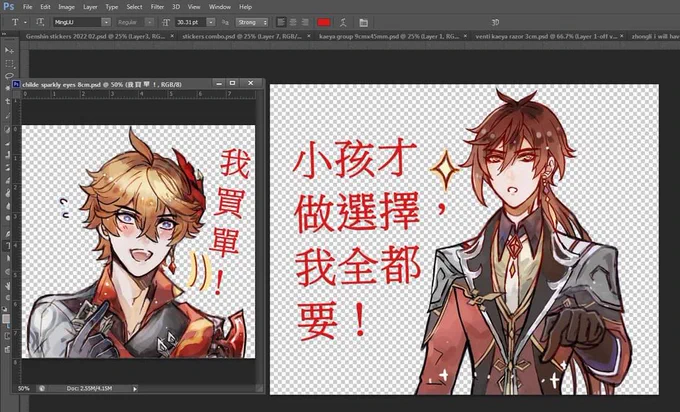Select the Lasso tool
This screenshot has width=680, height=412.
[9, 76]
